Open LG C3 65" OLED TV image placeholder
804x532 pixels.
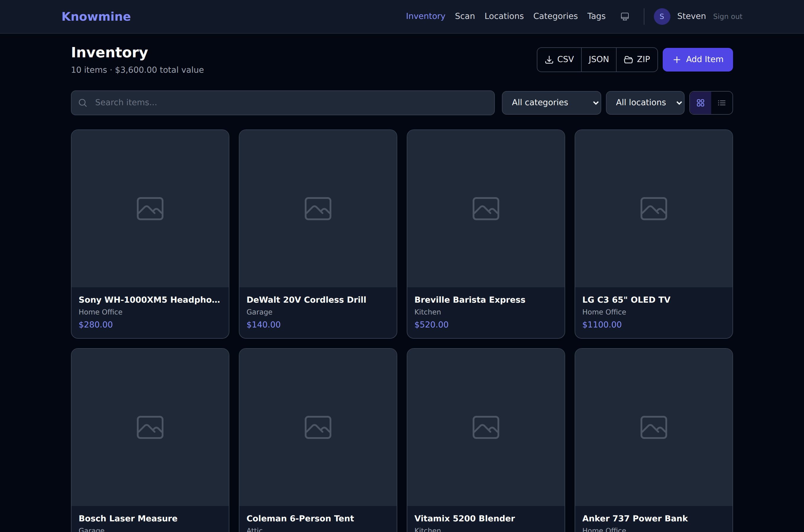coord(653,209)
